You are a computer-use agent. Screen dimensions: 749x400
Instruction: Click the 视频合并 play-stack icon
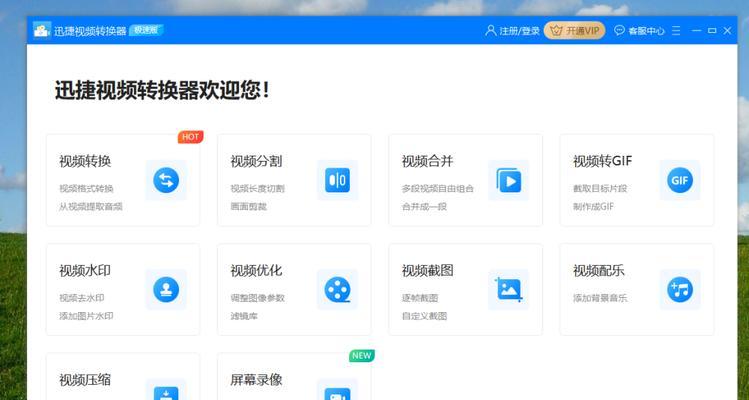click(508, 180)
